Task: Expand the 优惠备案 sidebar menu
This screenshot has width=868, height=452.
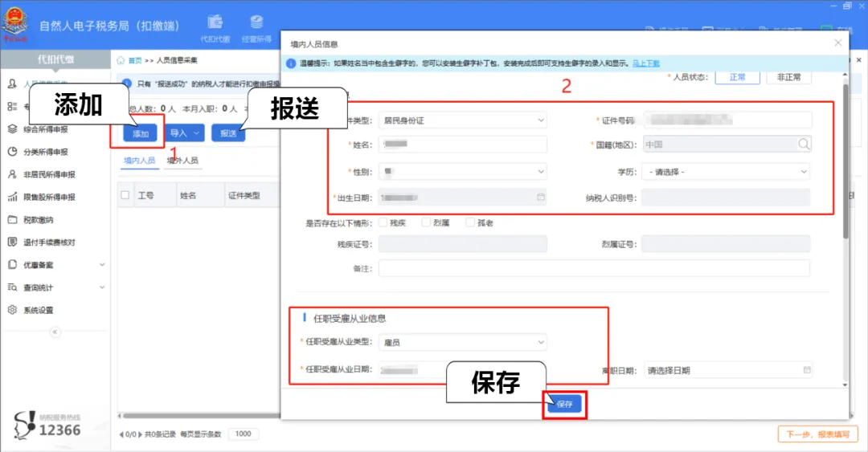Action: click(102, 265)
